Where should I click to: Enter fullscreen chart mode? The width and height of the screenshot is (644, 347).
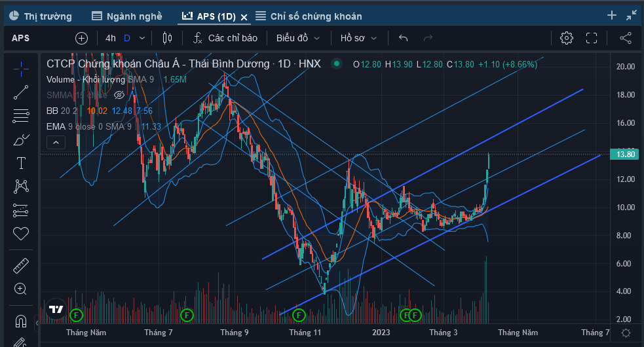tap(592, 38)
